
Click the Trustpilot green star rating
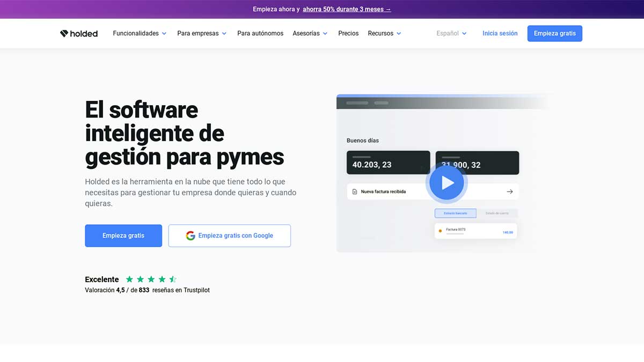click(x=151, y=279)
